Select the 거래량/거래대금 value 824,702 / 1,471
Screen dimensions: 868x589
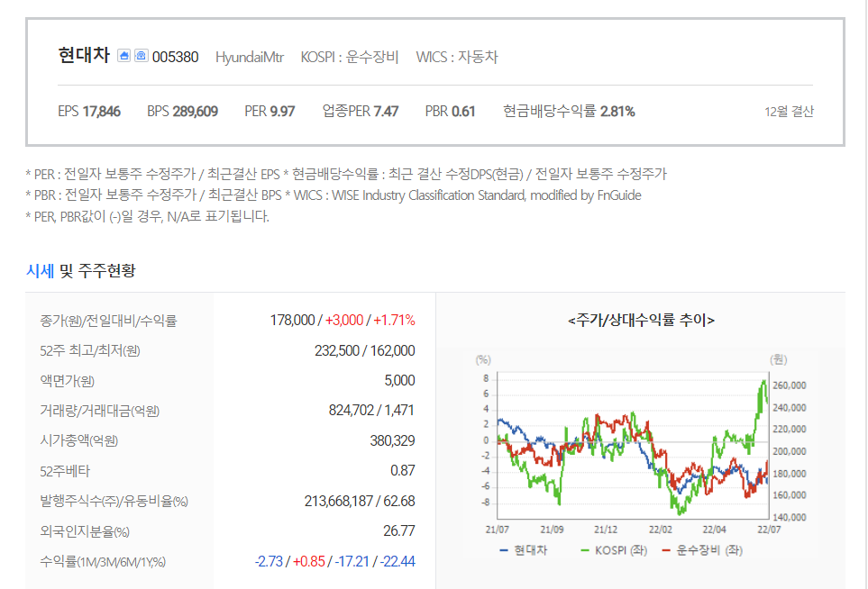[371, 411]
